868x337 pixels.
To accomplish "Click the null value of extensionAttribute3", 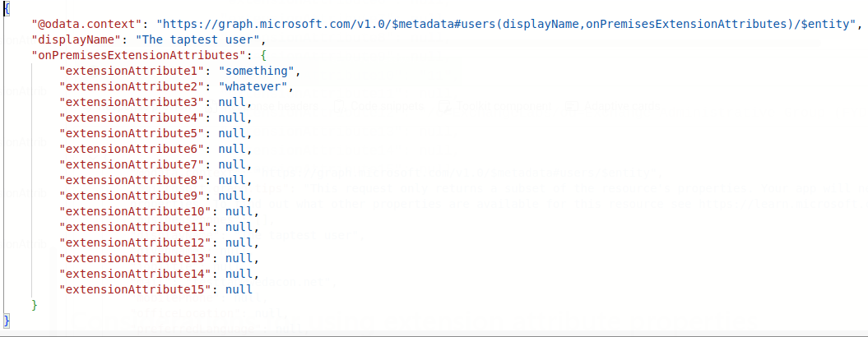I will coord(233,103).
